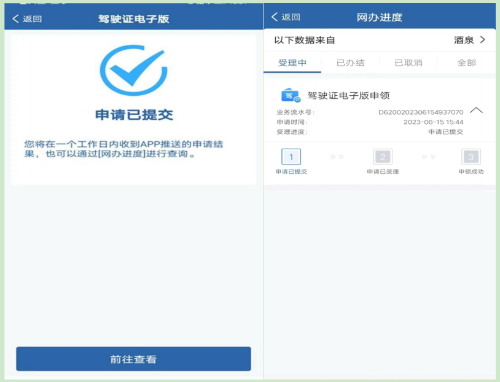The width and height of the screenshot is (500, 382).
Task: Tap the 驾驶证电子版申领 license icon
Action: click(290, 96)
